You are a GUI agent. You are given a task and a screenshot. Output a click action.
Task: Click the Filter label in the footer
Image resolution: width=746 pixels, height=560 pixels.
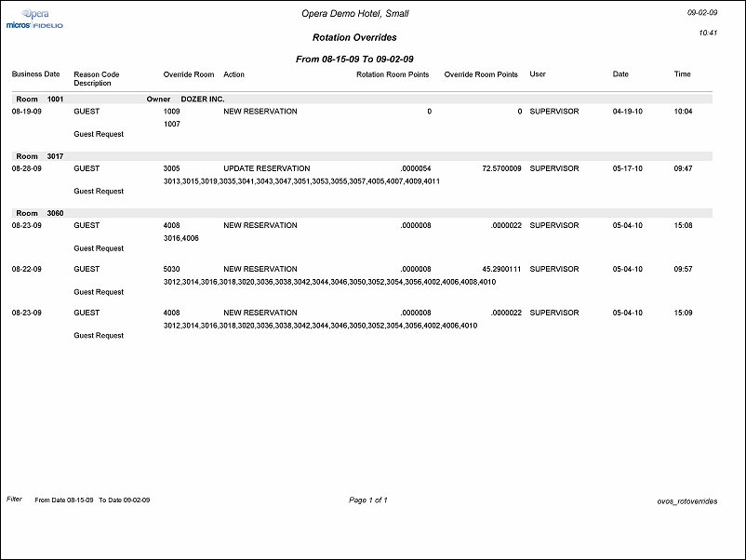14,500
